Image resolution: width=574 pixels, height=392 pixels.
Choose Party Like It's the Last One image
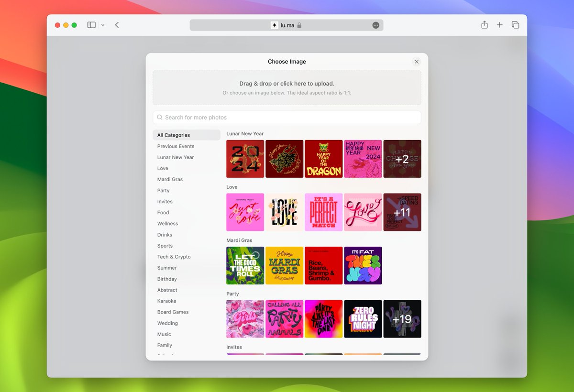(324, 319)
